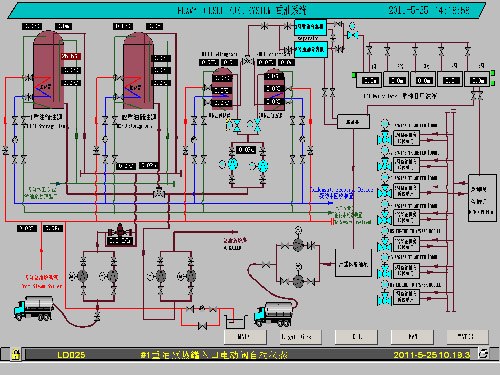Click the middle bottom navigation button
Viewport: 500px width, 375px height.
tap(356, 337)
